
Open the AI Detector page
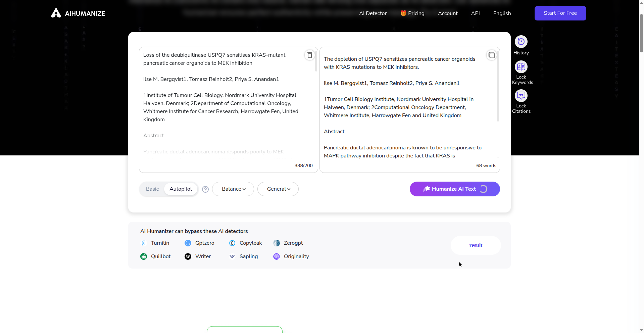click(373, 13)
